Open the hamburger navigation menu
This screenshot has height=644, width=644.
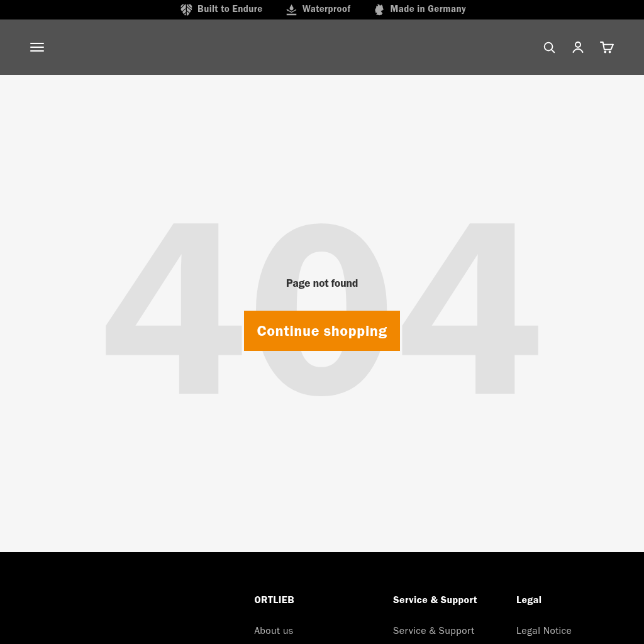point(37,47)
